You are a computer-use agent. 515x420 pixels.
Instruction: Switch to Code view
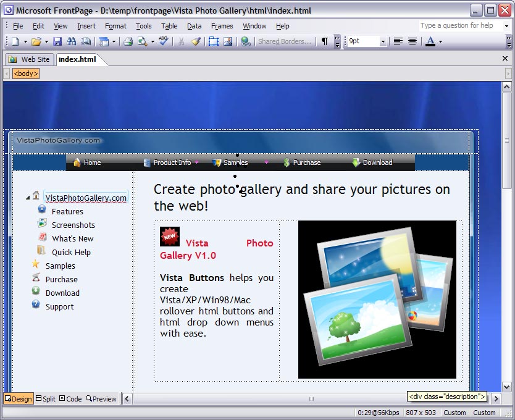tap(70, 398)
